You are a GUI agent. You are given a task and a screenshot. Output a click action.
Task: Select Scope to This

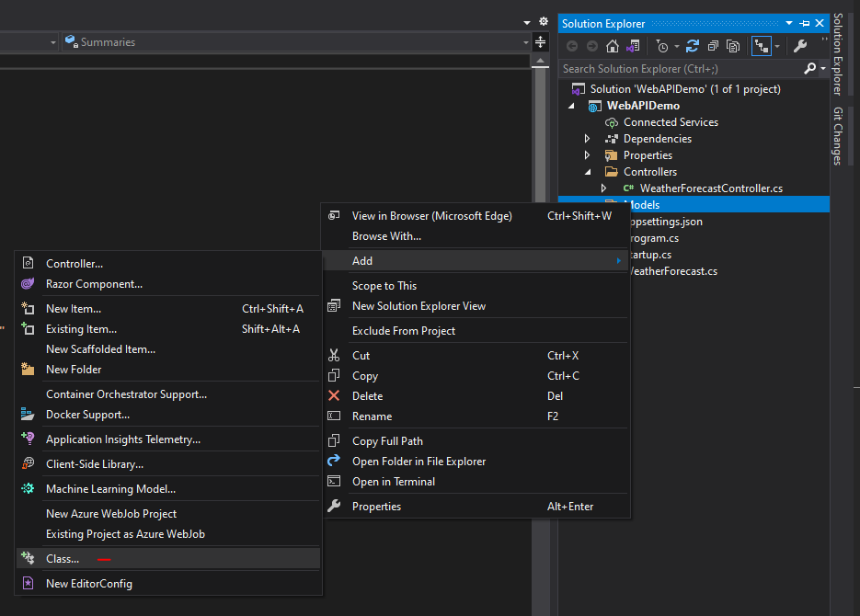coord(476,286)
